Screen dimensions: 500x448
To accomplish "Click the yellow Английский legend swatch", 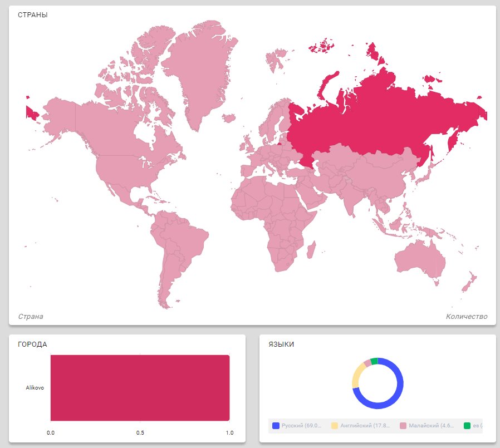I will point(335,426).
